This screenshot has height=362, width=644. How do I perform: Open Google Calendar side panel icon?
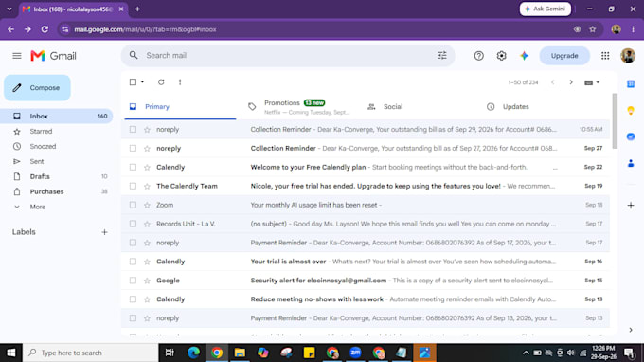tap(631, 83)
